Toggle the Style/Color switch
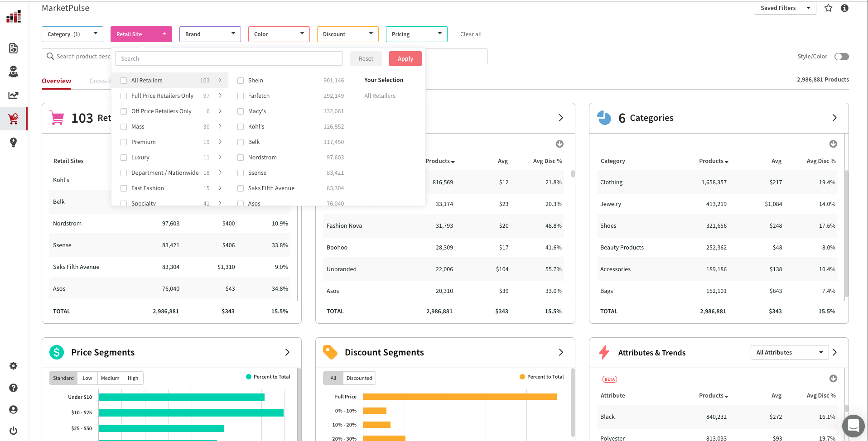868x441 pixels. [x=842, y=57]
